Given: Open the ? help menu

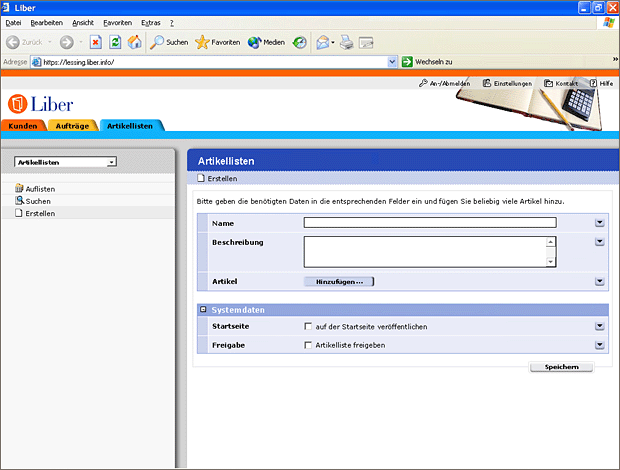Looking at the screenshot, I should (172, 23).
